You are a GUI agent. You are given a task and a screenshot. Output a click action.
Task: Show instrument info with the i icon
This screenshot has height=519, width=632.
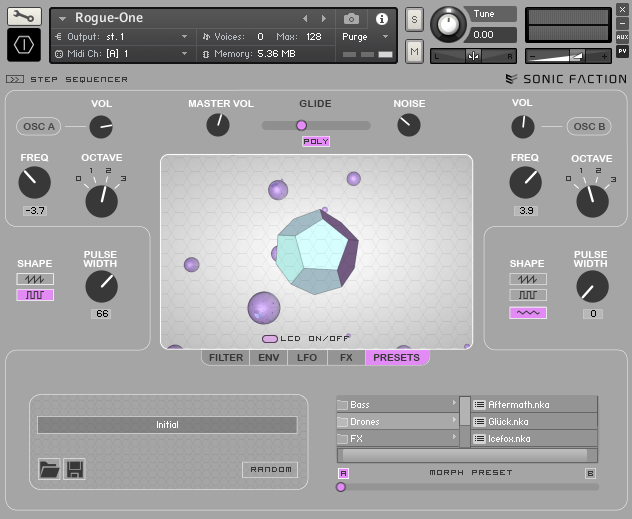(x=382, y=19)
